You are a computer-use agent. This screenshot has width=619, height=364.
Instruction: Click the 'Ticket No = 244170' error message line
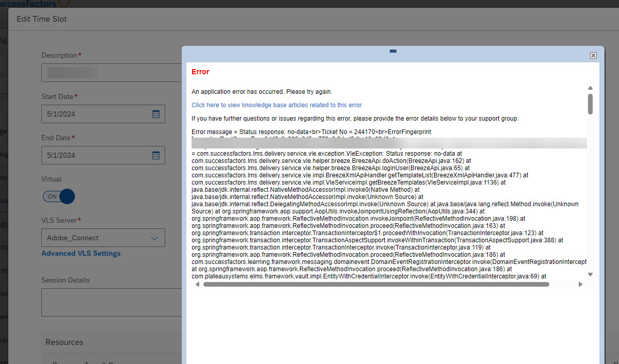click(x=311, y=131)
